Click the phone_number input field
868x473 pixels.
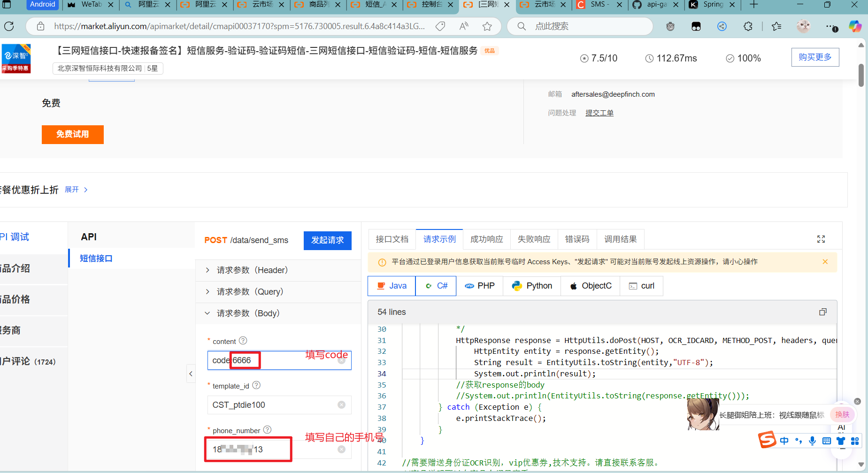click(x=279, y=450)
